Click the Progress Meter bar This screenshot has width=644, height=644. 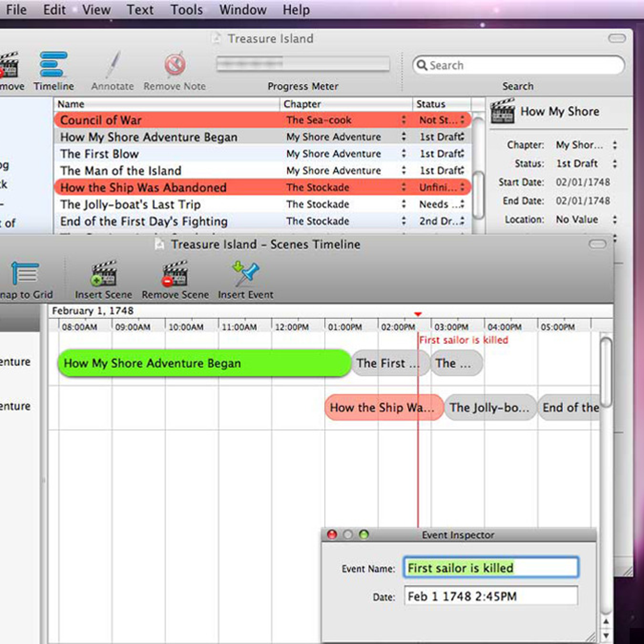click(x=303, y=64)
